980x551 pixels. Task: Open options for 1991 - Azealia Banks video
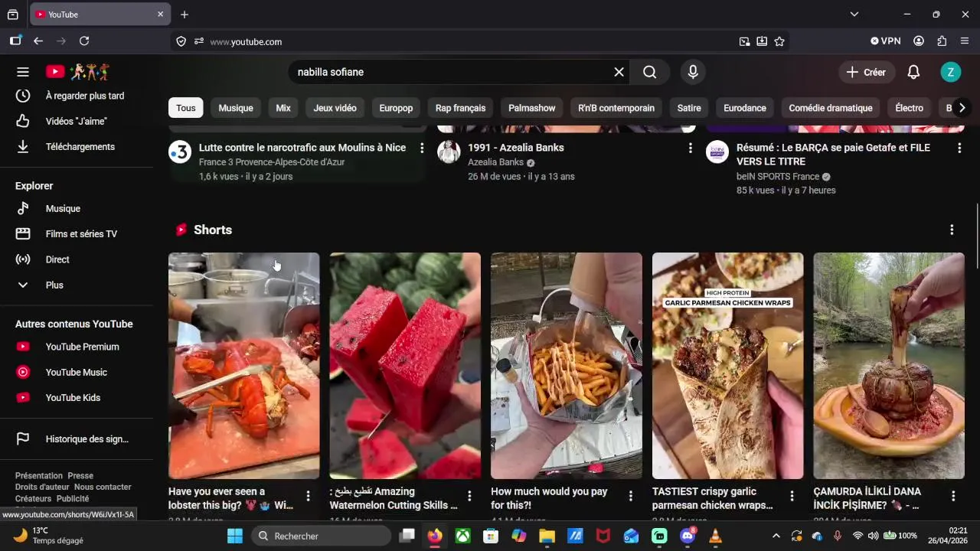coord(690,148)
